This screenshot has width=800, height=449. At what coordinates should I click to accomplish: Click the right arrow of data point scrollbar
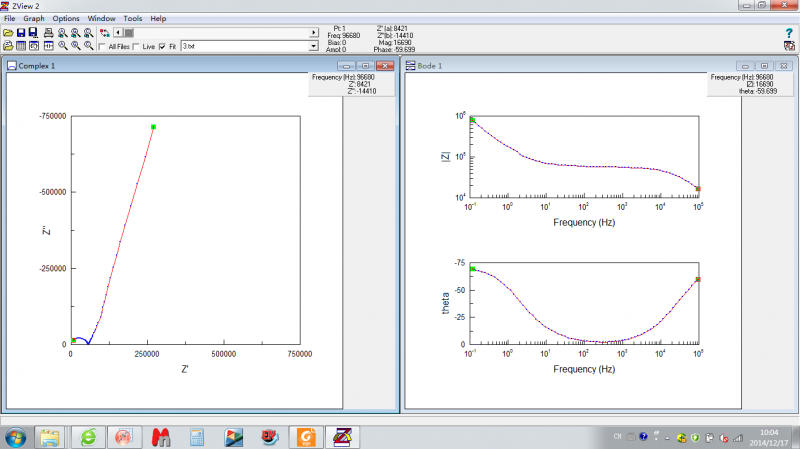click(314, 33)
